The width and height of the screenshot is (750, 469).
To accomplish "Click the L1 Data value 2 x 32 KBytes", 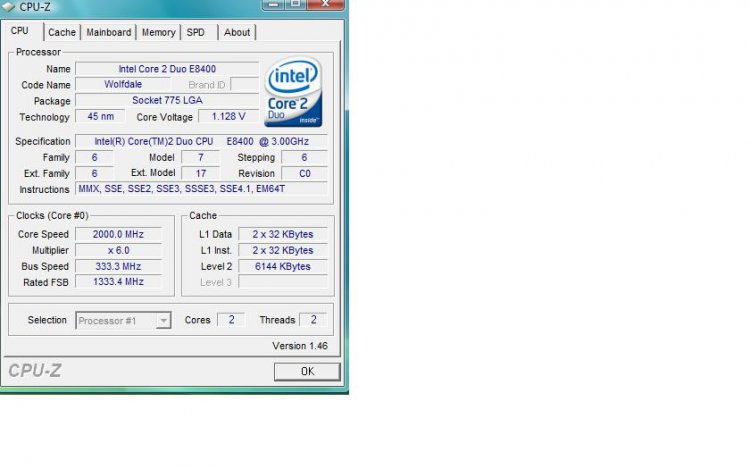I will [283, 234].
